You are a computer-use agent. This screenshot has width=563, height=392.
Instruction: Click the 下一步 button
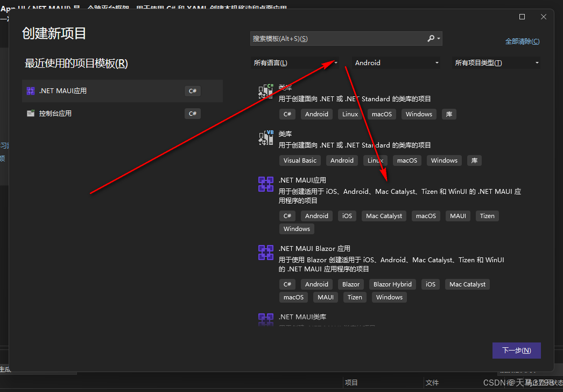[x=516, y=351]
